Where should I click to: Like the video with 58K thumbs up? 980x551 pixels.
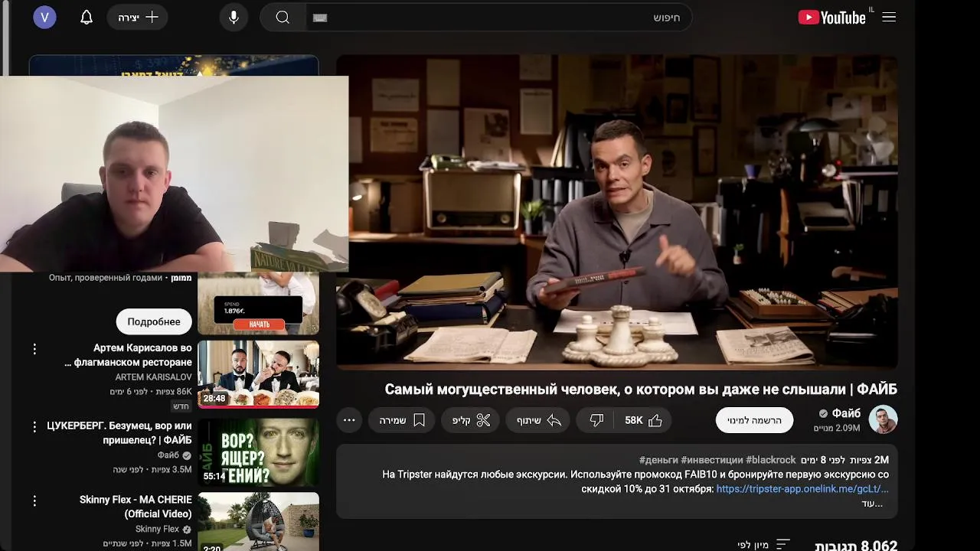coord(644,420)
